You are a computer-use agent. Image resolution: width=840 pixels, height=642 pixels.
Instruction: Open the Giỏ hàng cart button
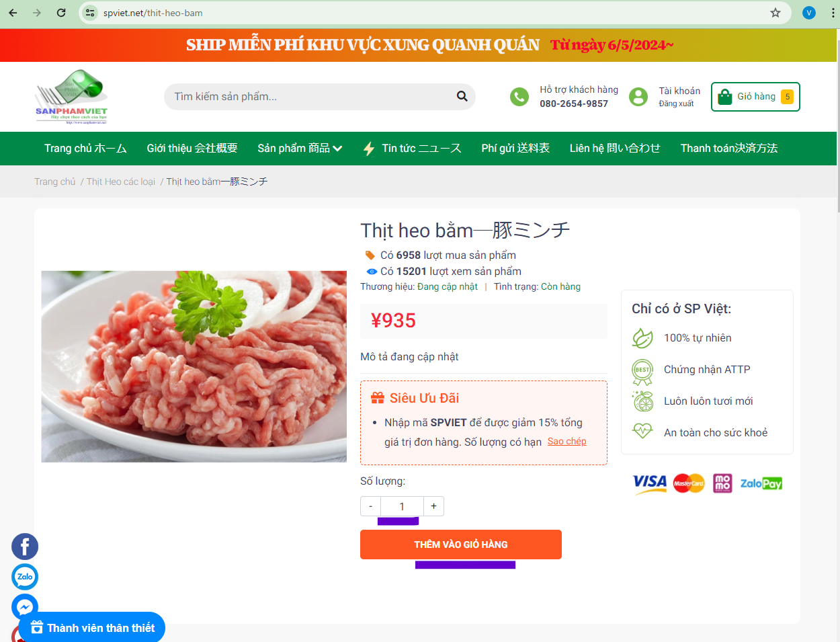click(x=755, y=97)
